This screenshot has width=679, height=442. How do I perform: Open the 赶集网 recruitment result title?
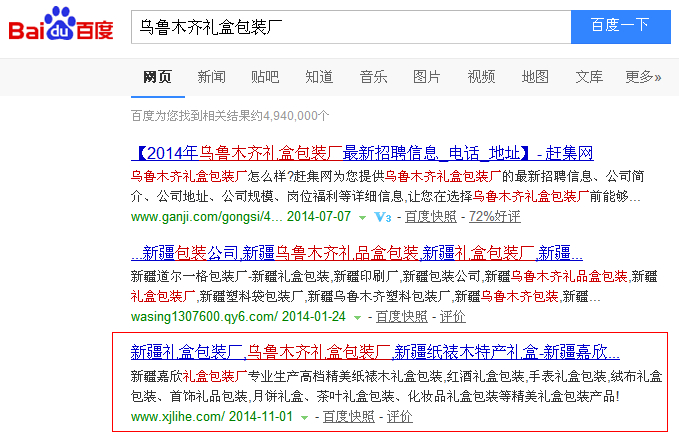[362, 154]
